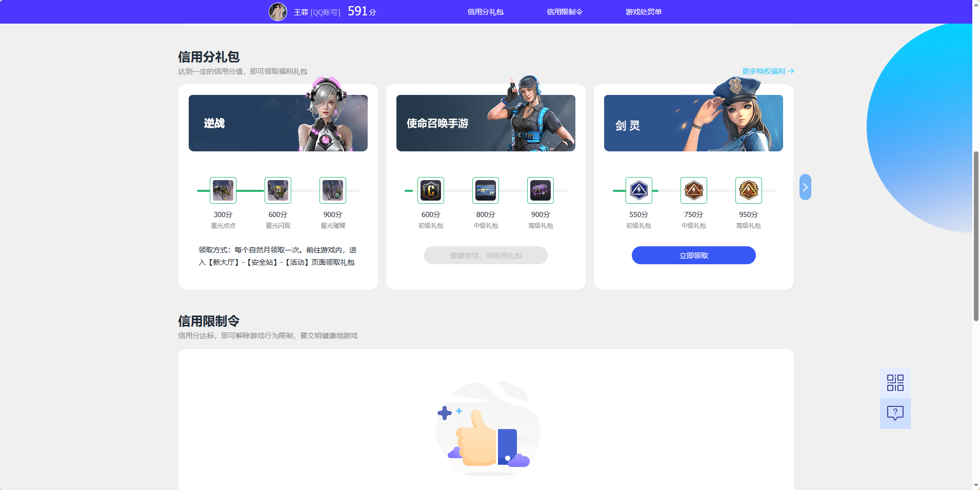
Task: Open the 游戏处罚单 nav tab
Action: pos(643,12)
